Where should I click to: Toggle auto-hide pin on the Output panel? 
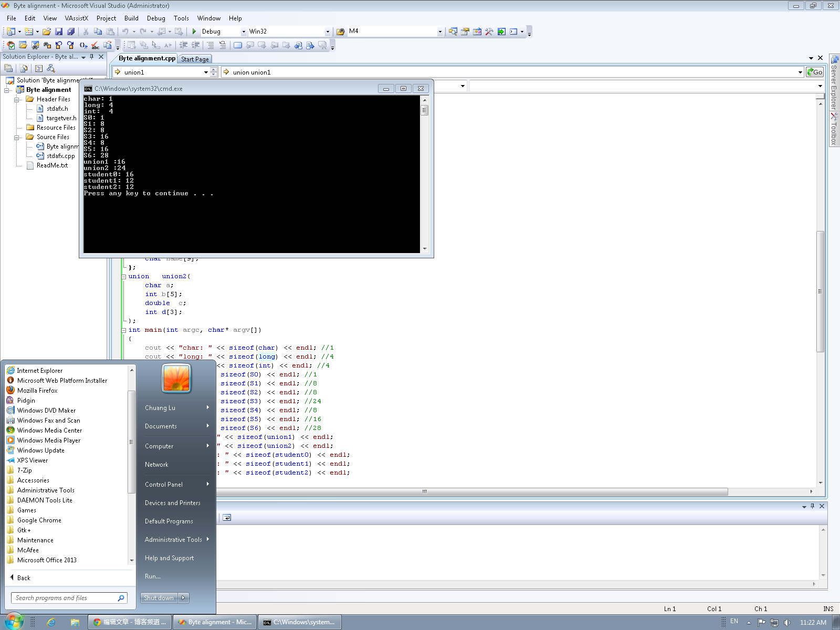point(812,506)
